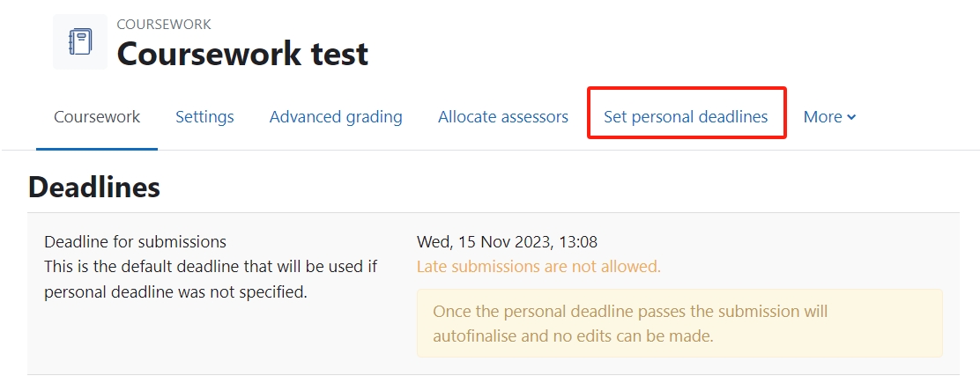Click the Late submissions are not allowed text
The width and height of the screenshot is (980, 376).
click(x=538, y=267)
